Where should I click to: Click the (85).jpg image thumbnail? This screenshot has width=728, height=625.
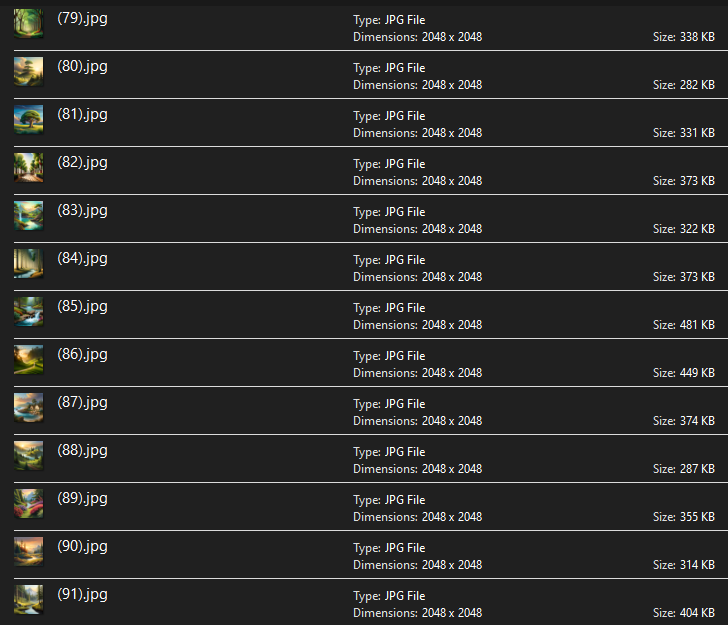tap(28, 312)
